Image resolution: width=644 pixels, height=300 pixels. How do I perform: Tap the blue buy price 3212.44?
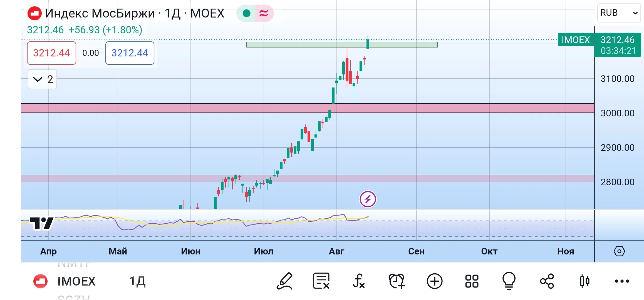pyautogui.click(x=130, y=53)
